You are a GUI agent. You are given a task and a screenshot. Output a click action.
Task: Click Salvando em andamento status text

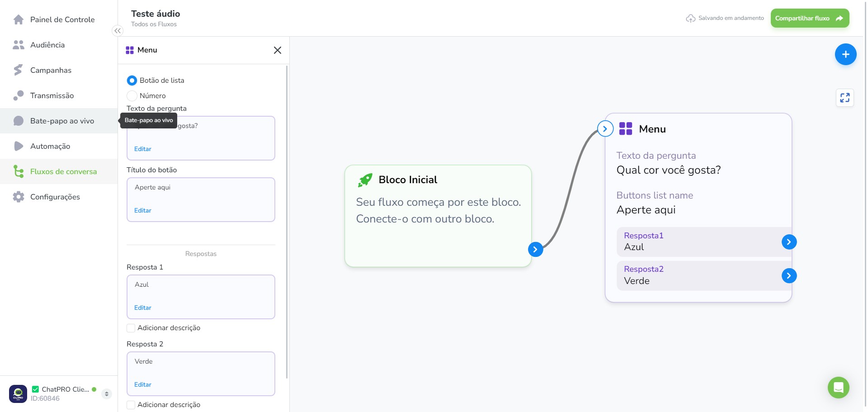pos(731,19)
